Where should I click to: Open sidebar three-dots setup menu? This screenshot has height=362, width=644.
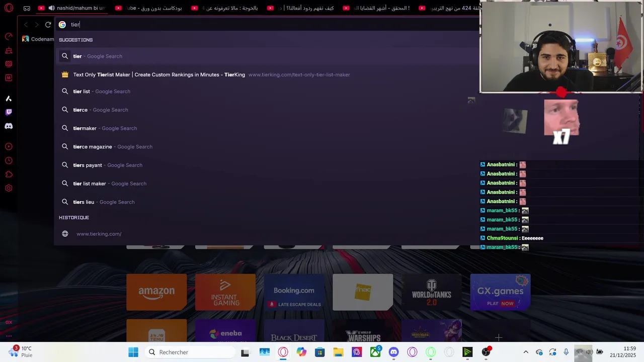[9, 336]
